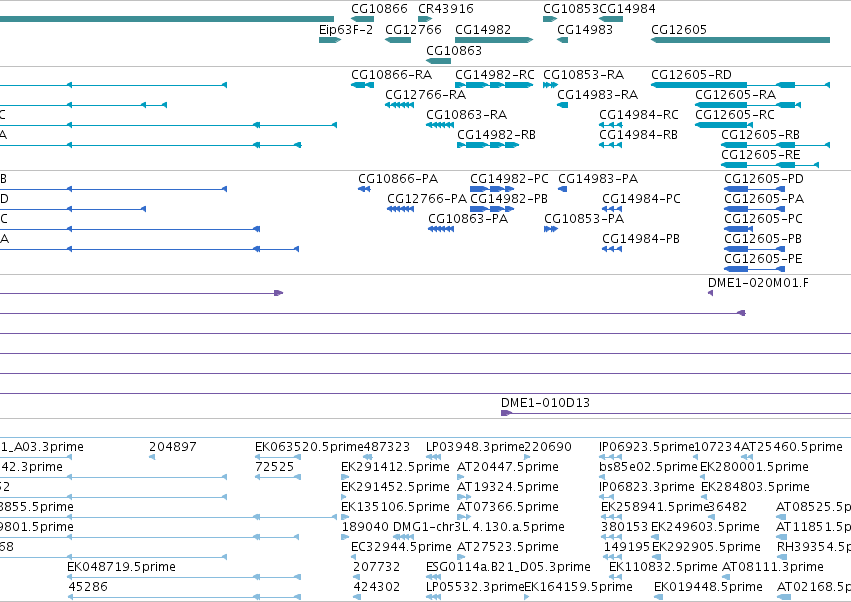Click EST EK048719.5prime
Viewport: 851px width, 602px height.
coord(121,568)
